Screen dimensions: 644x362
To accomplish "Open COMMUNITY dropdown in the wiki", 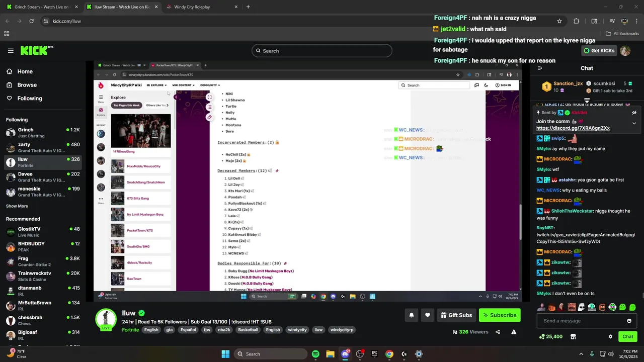I will pyautogui.click(x=210, y=85).
